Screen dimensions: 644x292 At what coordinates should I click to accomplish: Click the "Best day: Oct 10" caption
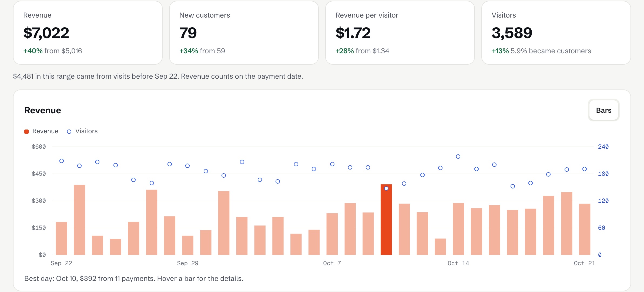pos(134,278)
